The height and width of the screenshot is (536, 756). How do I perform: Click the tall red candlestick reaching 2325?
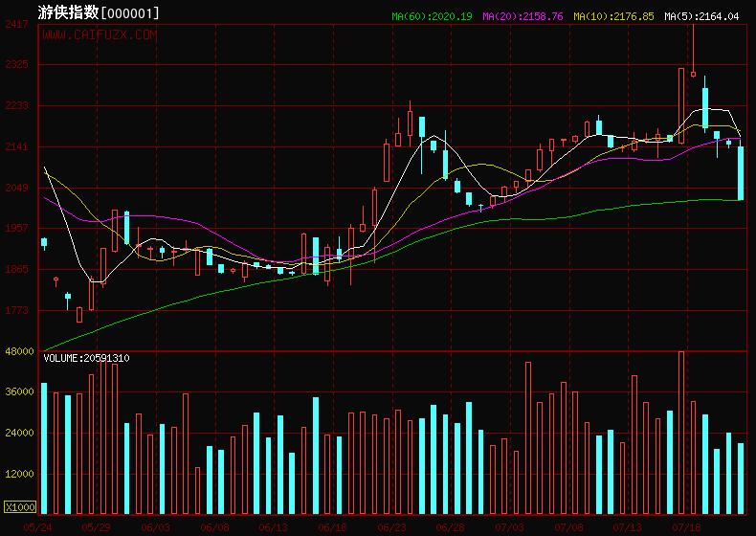681,105
